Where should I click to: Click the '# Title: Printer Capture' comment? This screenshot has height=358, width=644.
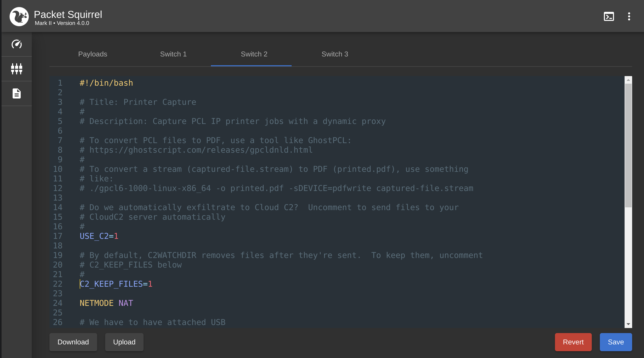point(138,102)
